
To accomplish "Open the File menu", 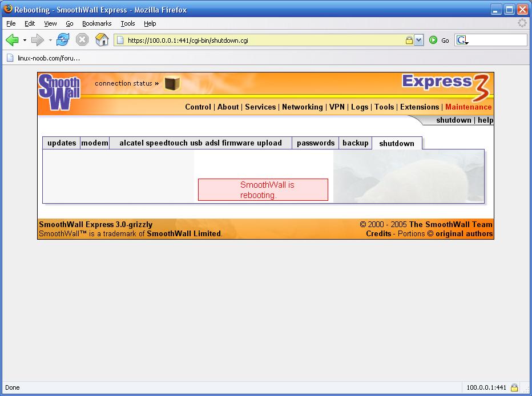I will [x=11, y=23].
